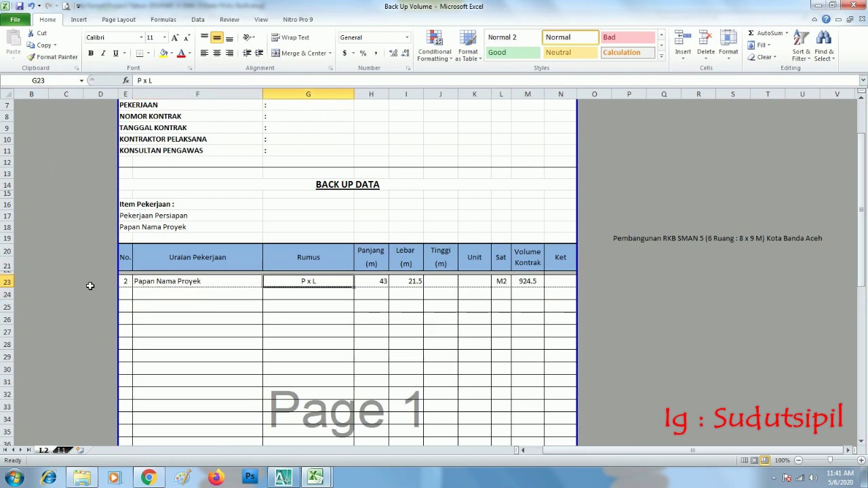Apply the red font color
Screen dimensions: 868x488
[x=181, y=53]
